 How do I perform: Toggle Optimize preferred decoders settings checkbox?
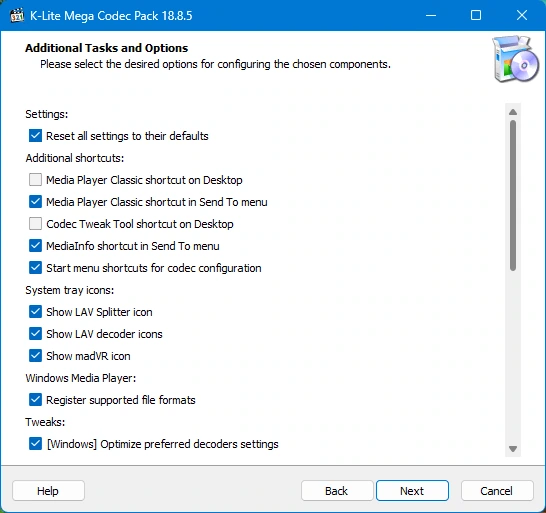click(x=35, y=444)
